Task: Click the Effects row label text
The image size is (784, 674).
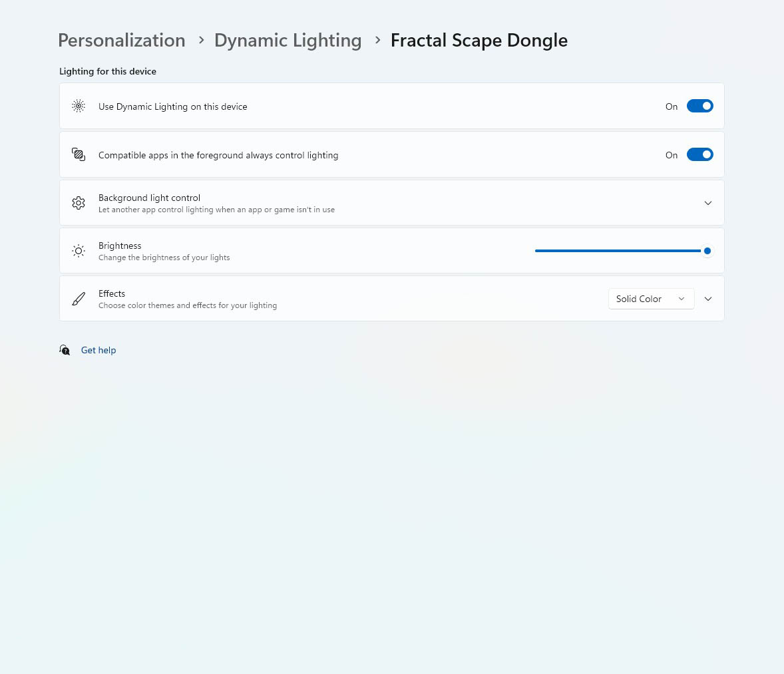Action: pos(112,293)
